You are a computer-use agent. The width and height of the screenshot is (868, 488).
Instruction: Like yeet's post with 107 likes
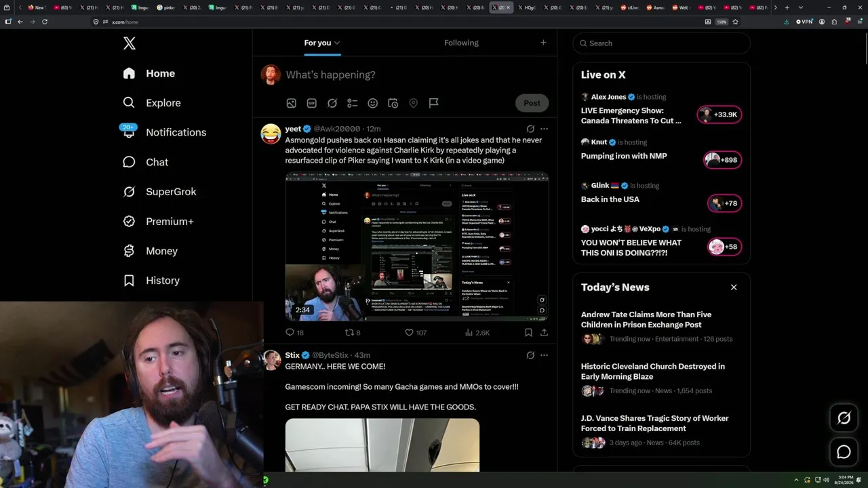[415, 333]
